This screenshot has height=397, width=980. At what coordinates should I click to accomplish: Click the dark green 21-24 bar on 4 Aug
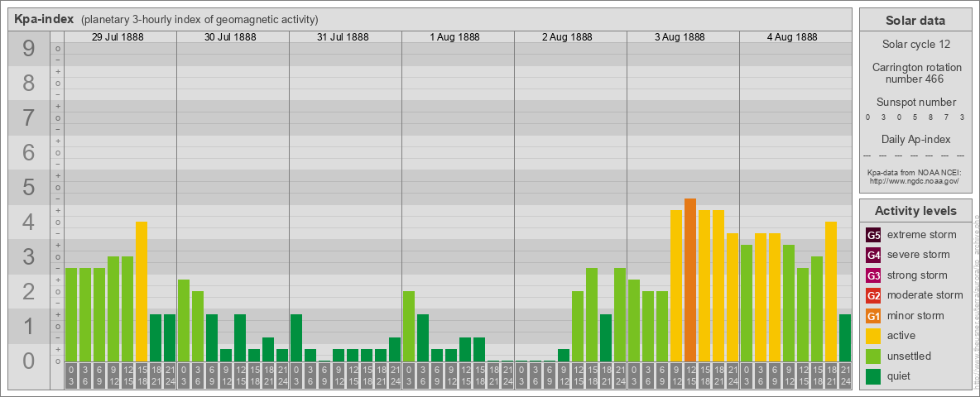[x=845, y=337]
